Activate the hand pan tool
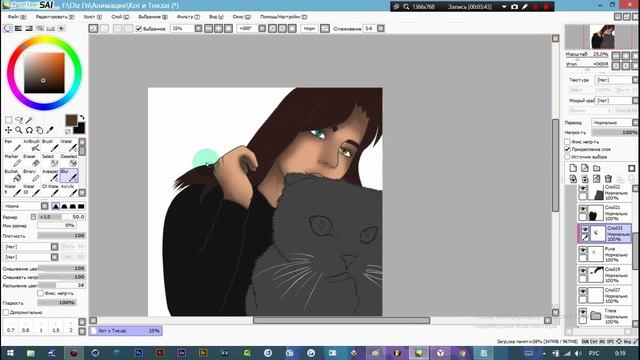This screenshot has height=360, width=640. 40,130
